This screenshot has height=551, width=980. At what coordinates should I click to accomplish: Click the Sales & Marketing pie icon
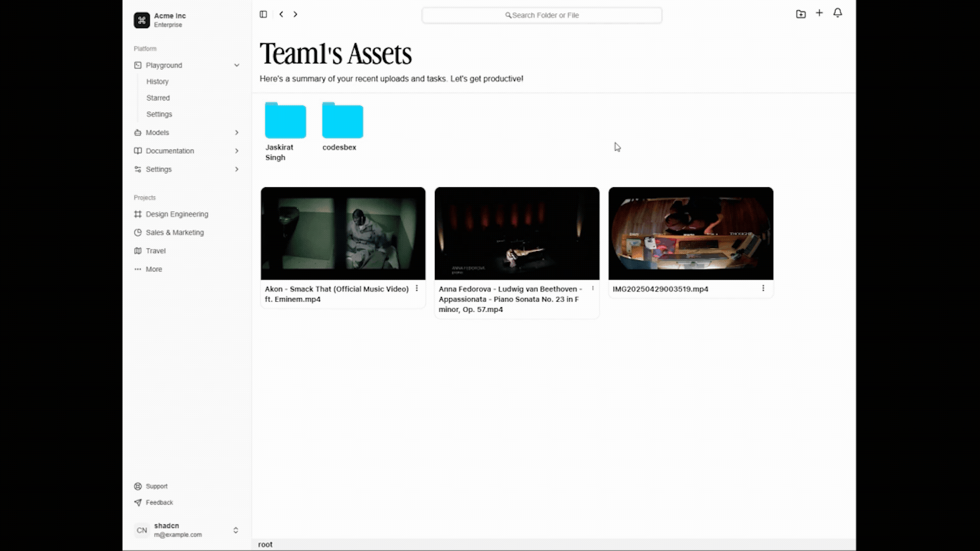[x=138, y=233]
